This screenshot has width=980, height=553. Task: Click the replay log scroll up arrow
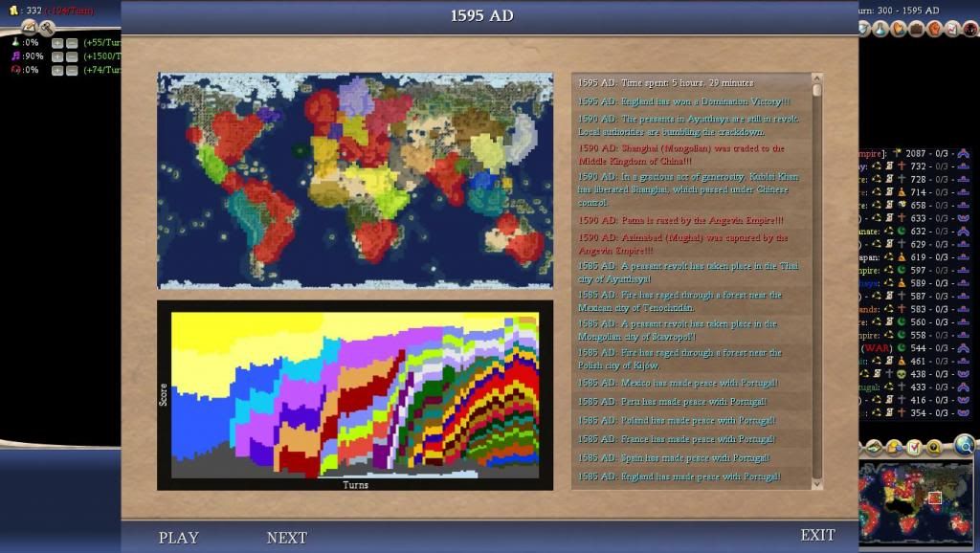click(816, 78)
